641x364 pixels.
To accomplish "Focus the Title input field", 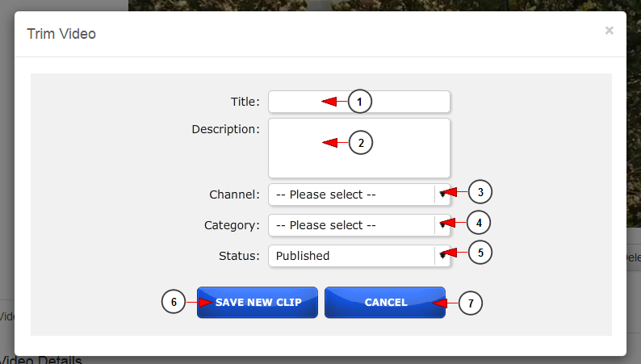I will pyautogui.click(x=359, y=102).
